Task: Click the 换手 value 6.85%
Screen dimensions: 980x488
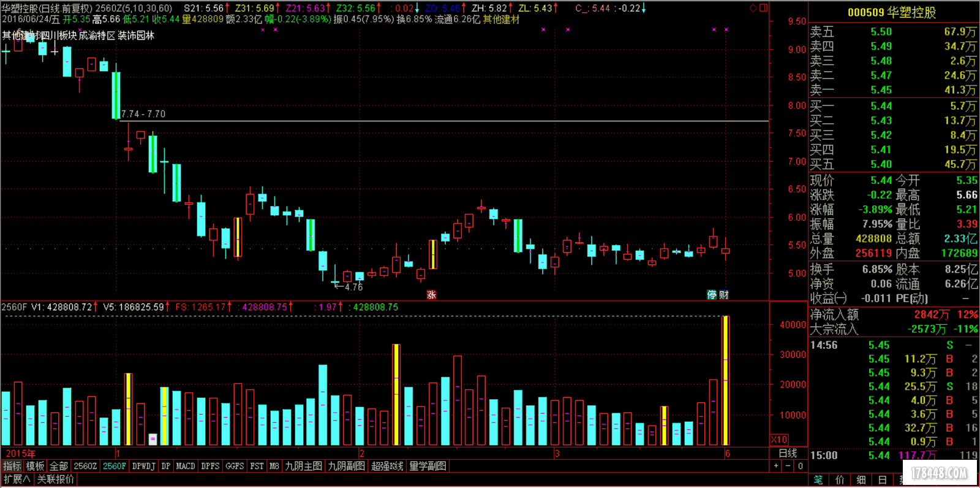Action: 877,269
